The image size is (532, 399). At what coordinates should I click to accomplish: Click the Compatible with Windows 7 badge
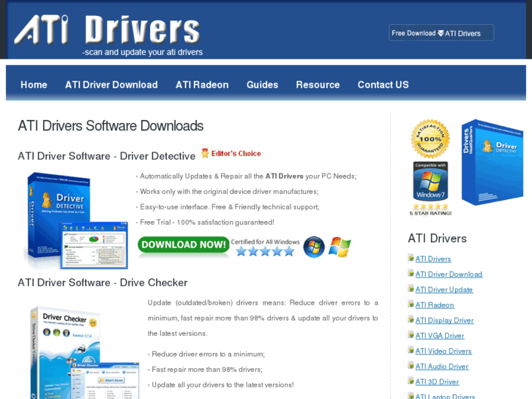[x=430, y=181]
